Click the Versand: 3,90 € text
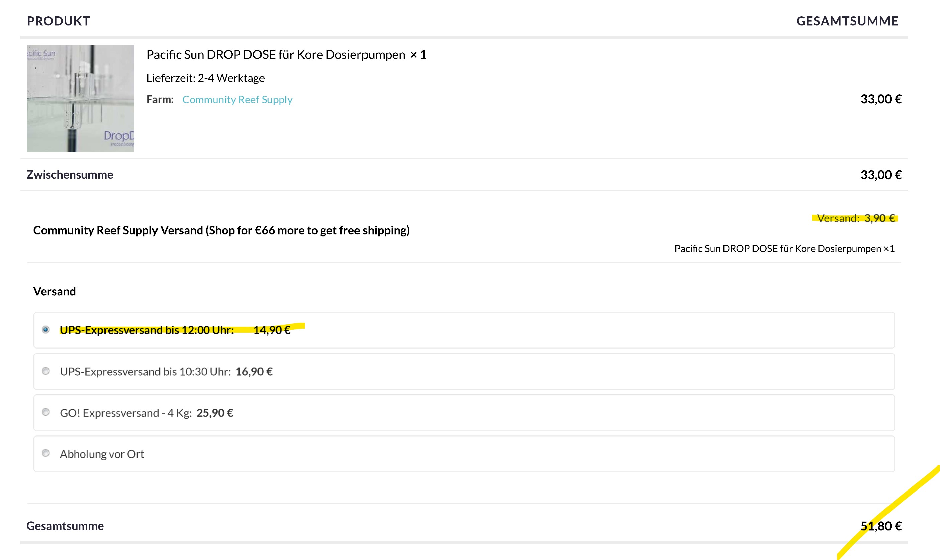The image size is (940, 560). 856,218
